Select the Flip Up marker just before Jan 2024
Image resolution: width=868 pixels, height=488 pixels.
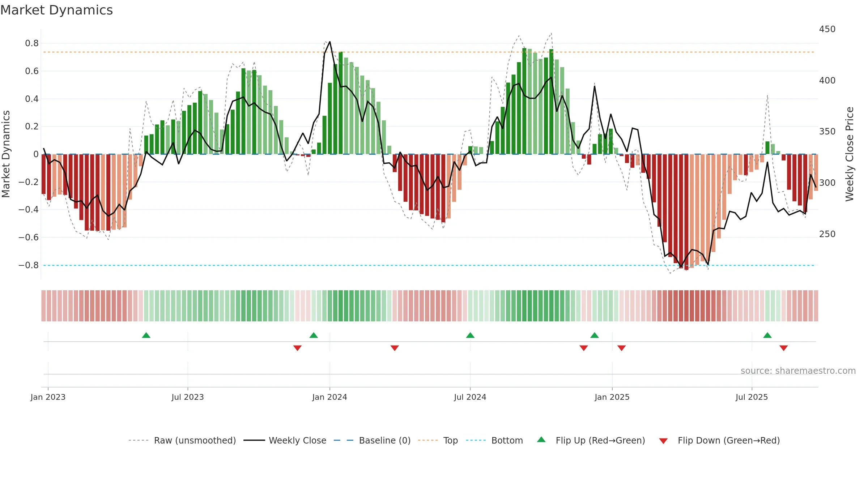coord(314,335)
